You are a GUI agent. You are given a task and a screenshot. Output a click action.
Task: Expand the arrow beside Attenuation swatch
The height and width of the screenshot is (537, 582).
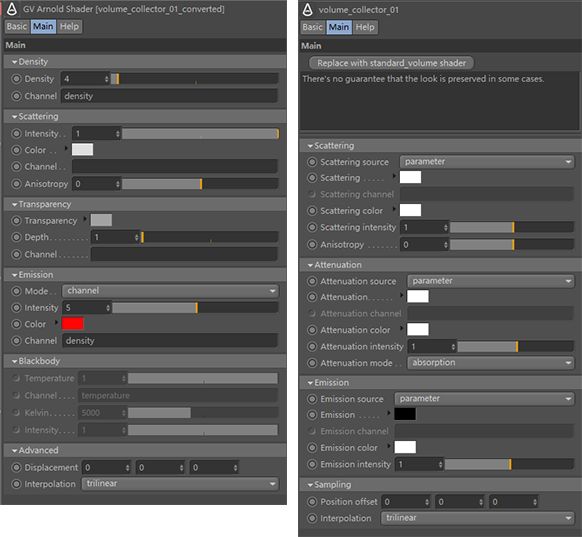click(401, 295)
